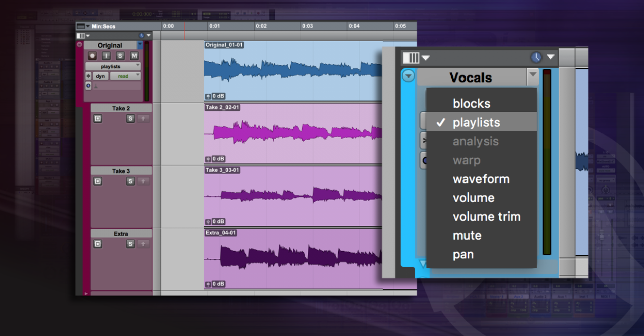This screenshot has width=644, height=336.
Task: Click the clock icon in Vocals window
Action: pyautogui.click(x=537, y=57)
